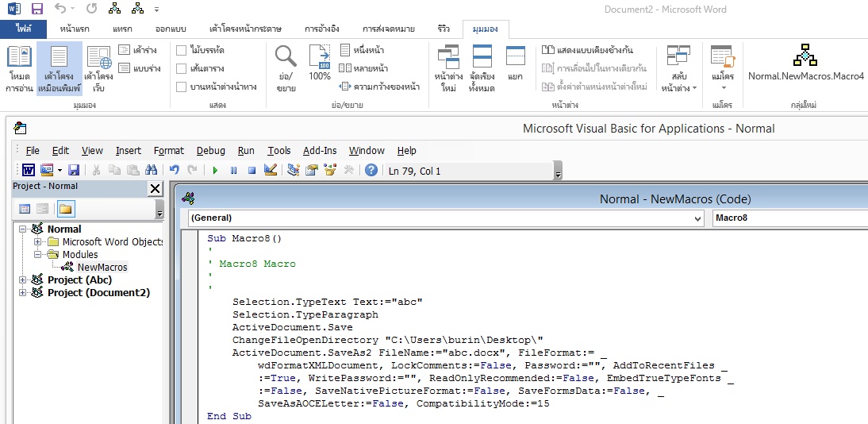Image resolution: width=868 pixels, height=424 pixels.
Task: Click the Normal.NewMacros.Macro4 ribbon button
Action: click(805, 64)
